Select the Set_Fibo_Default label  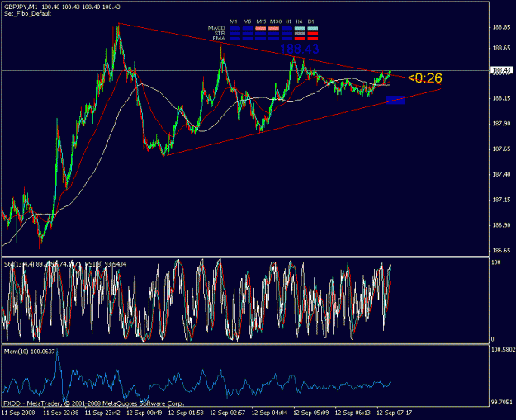[27, 14]
